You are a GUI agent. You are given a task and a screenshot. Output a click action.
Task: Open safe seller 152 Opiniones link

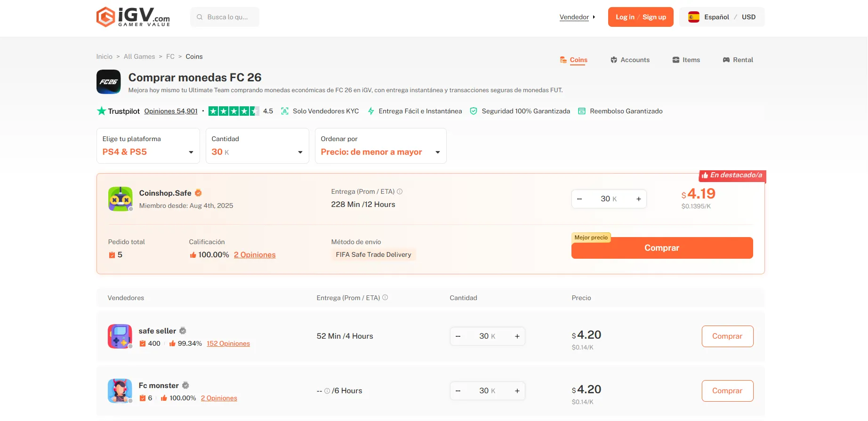(x=228, y=343)
